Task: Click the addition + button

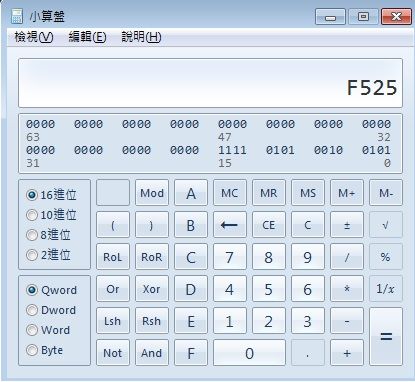Action: [347, 353]
